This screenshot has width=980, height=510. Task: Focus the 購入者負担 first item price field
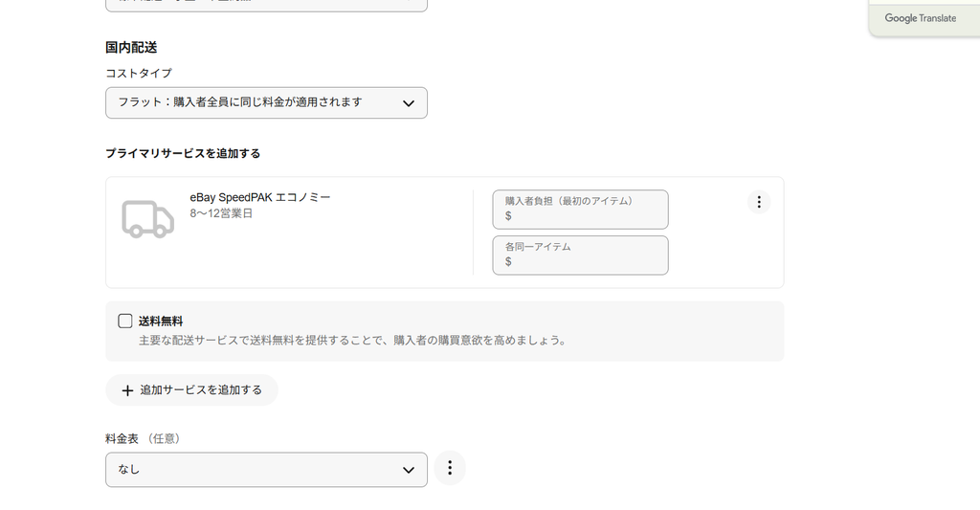pyautogui.click(x=580, y=210)
